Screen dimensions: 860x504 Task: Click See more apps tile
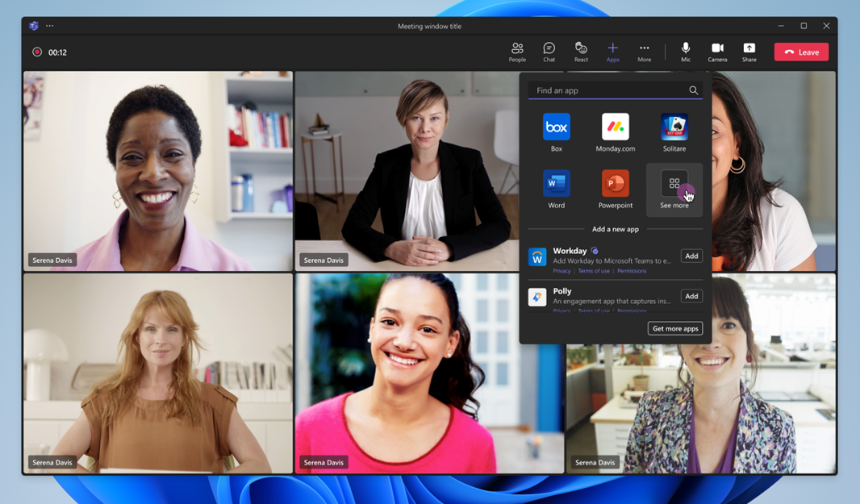[674, 190]
